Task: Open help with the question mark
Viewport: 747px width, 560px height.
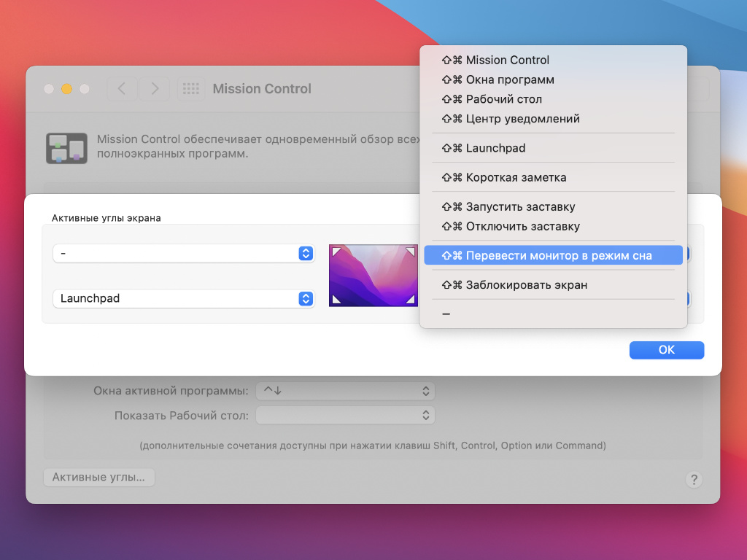Action: (694, 480)
